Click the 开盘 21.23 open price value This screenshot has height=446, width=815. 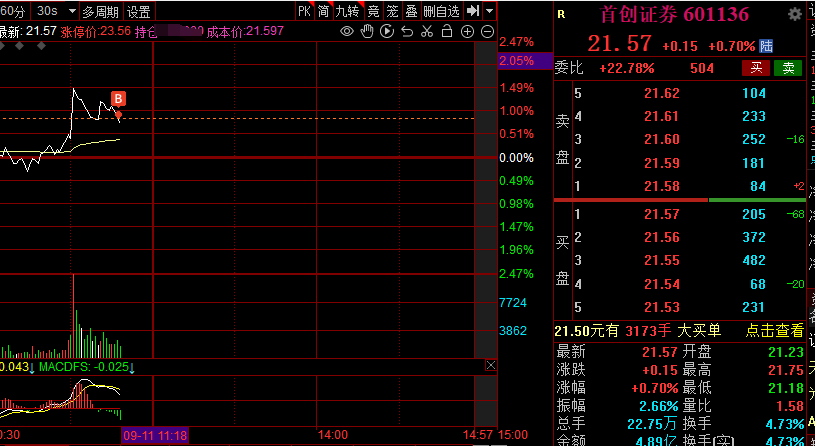coord(786,352)
